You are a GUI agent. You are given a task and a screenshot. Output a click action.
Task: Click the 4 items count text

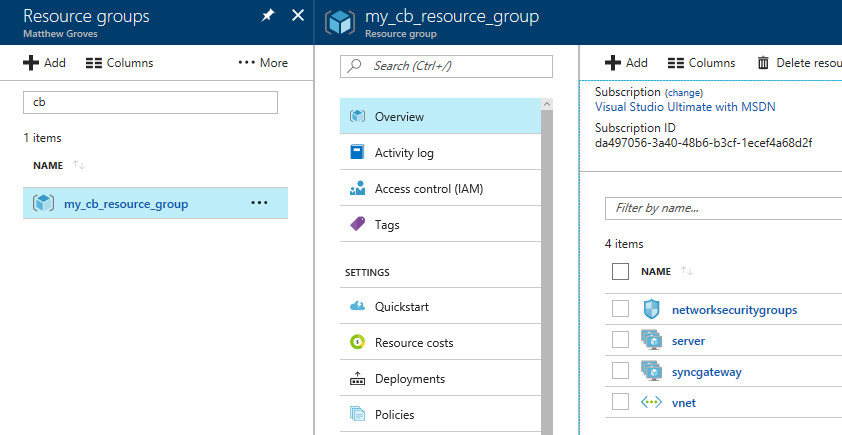(x=624, y=244)
